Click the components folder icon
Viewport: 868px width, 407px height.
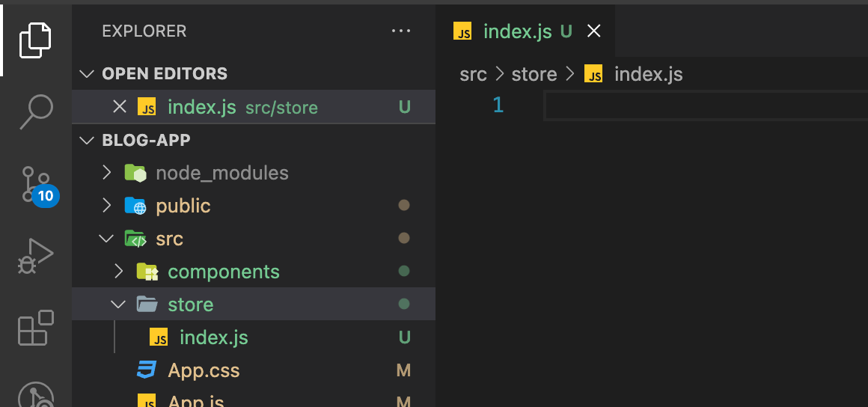(x=147, y=272)
